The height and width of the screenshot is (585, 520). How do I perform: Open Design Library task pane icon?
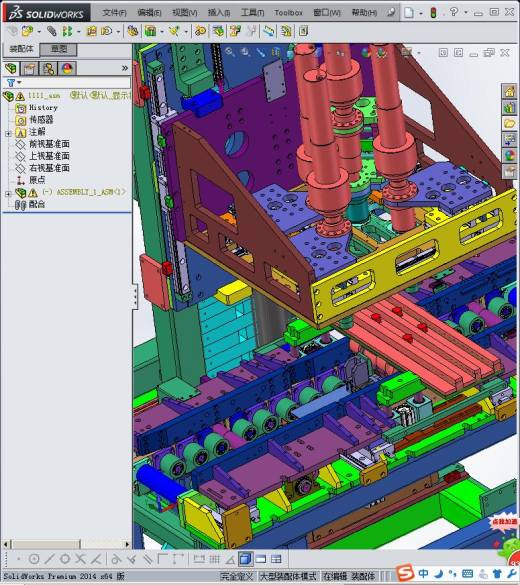point(510,107)
